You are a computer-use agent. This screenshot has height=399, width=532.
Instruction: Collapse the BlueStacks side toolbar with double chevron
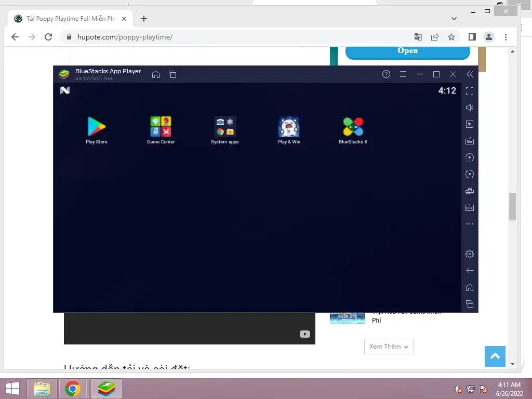(470, 74)
